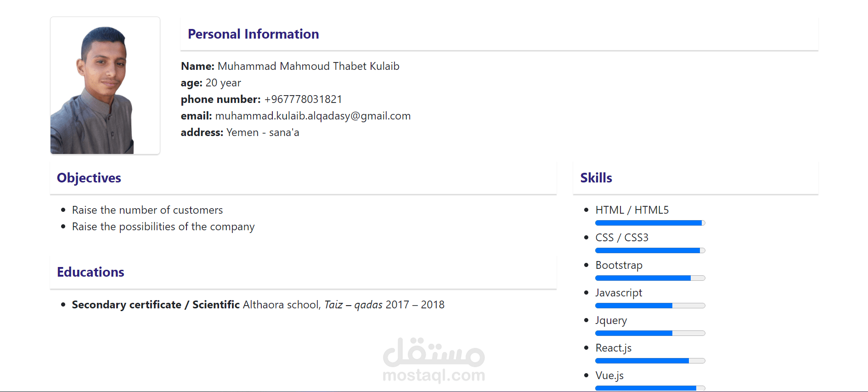
Task: Click the profile photo thumbnail
Action: point(105,86)
